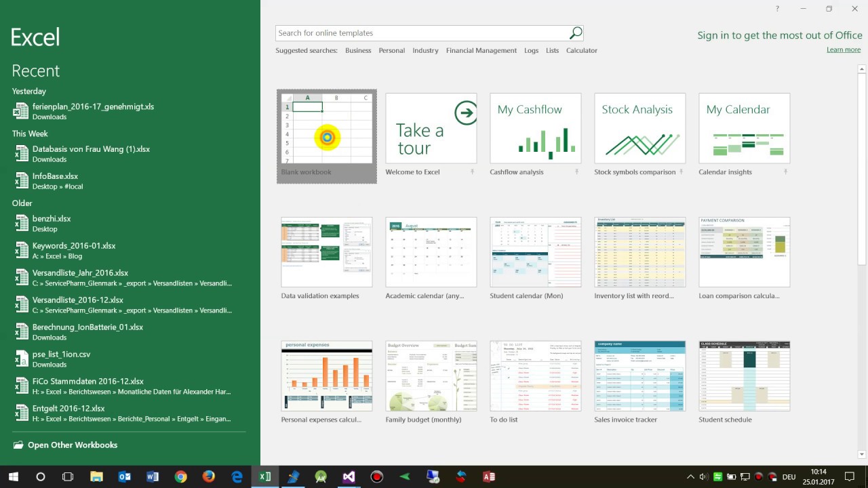Click the search magnifier icon for templates
Image resolution: width=868 pixels, height=488 pixels.
[x=575, y=33]
